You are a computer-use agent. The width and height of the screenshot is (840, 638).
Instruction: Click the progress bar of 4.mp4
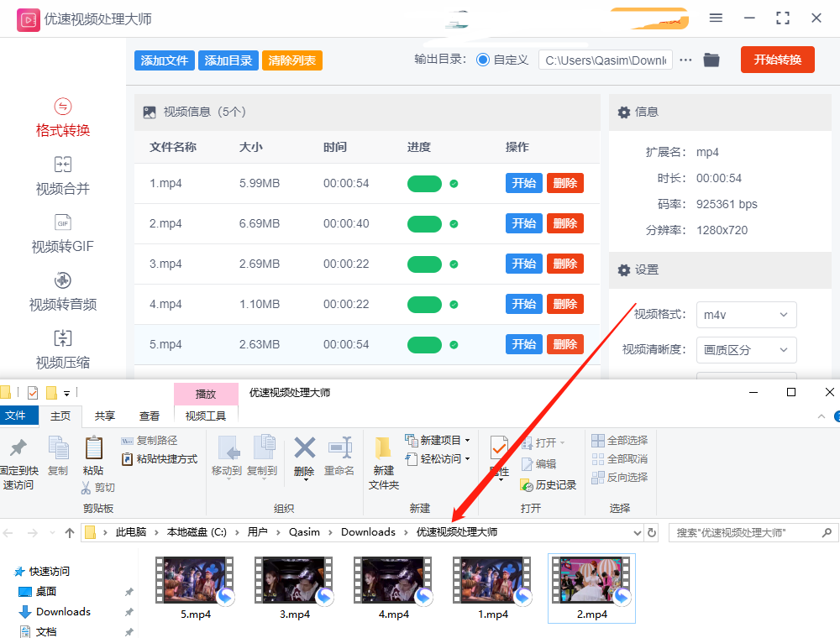[424, 305]
